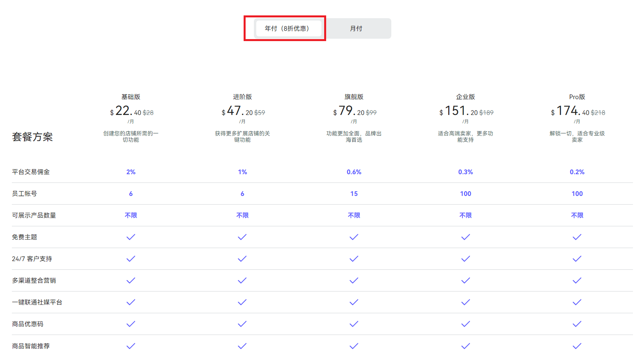Click 旗舰版 checkmark for 多渠道整合营销

354,280
